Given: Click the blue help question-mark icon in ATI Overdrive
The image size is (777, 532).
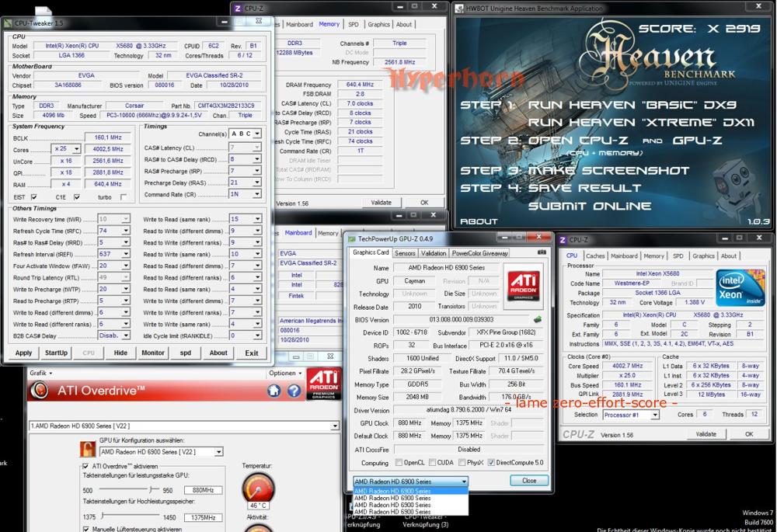Looking at the screenshot, I should click(x=294, y=391).
